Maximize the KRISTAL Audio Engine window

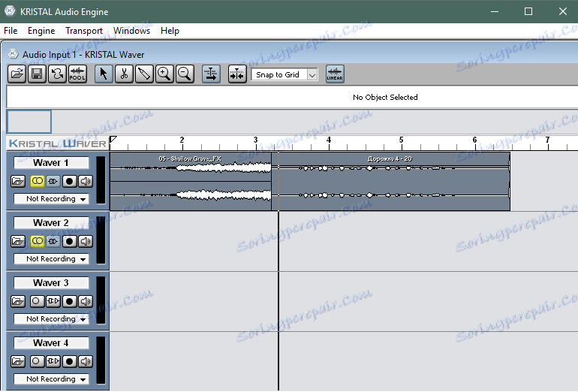tap(528, 11)
